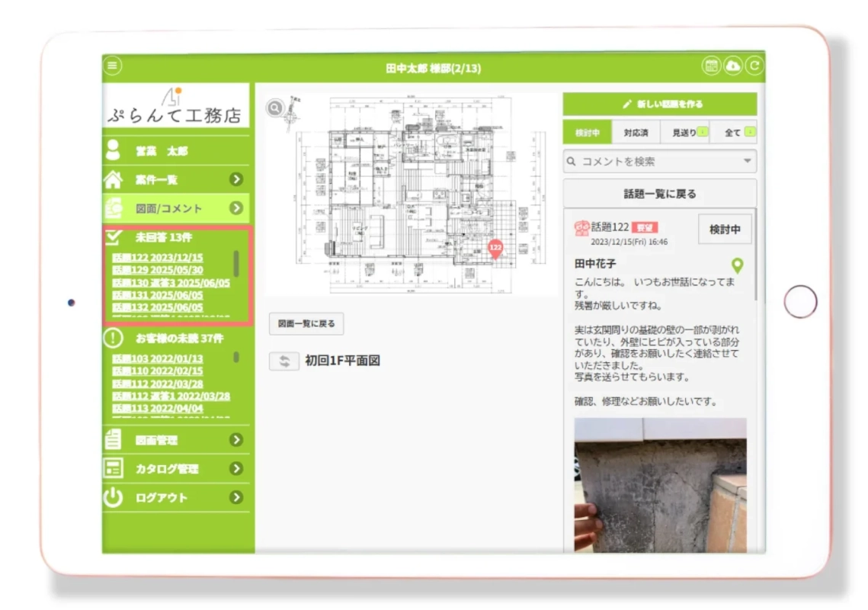Click the refresh icon in header
The image size is (868, 610).
click(754, 66)
